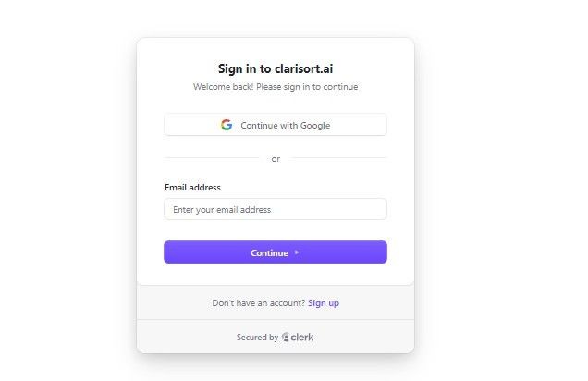Select the 'Sign in to clarisort.ai' heading
Screen dimensions: 588x381
tap(276, 68)
